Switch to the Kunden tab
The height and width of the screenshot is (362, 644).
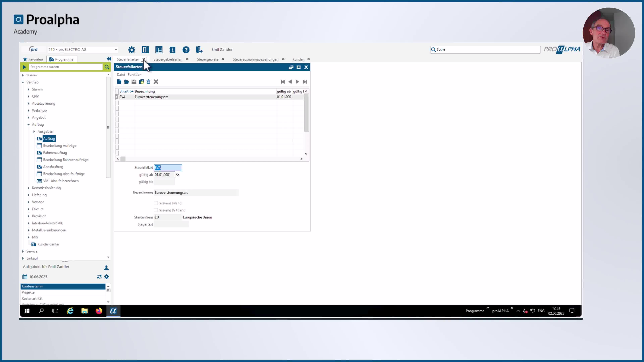(298, 59)
